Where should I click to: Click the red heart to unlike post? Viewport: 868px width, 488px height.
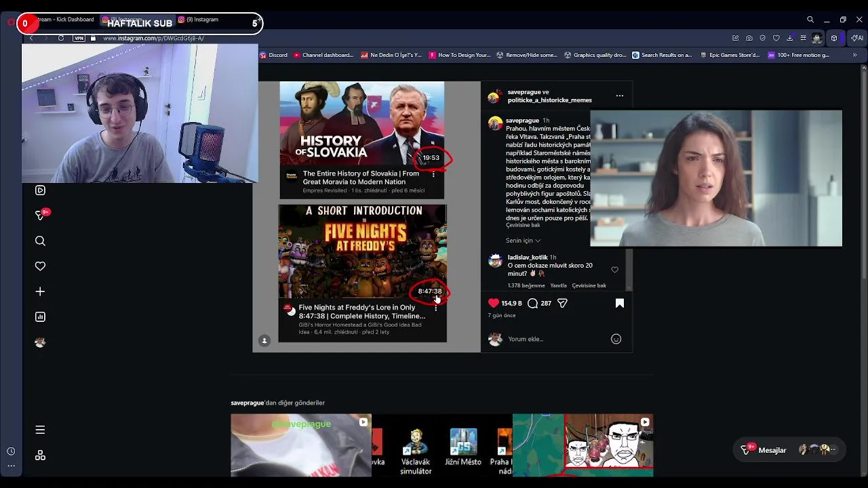point(494,303)
